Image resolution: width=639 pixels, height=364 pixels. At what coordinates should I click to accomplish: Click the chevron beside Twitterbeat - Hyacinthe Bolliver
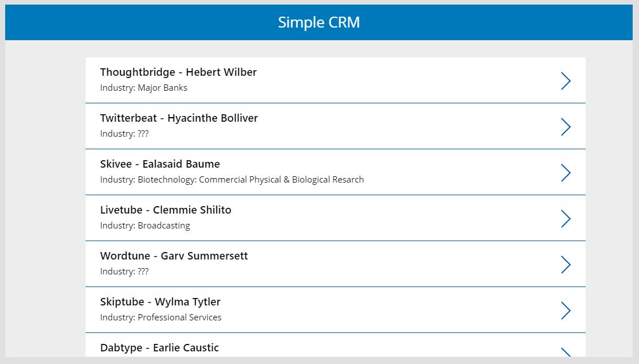coord(566,127)
